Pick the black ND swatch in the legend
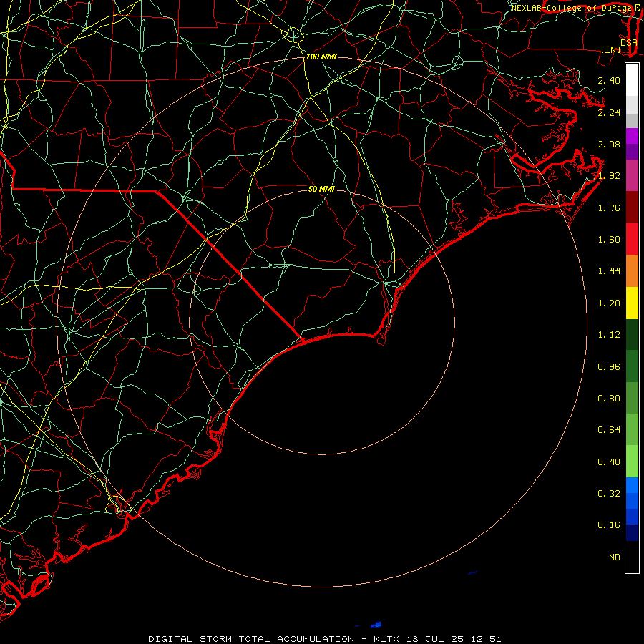 (x=632, y=557)
